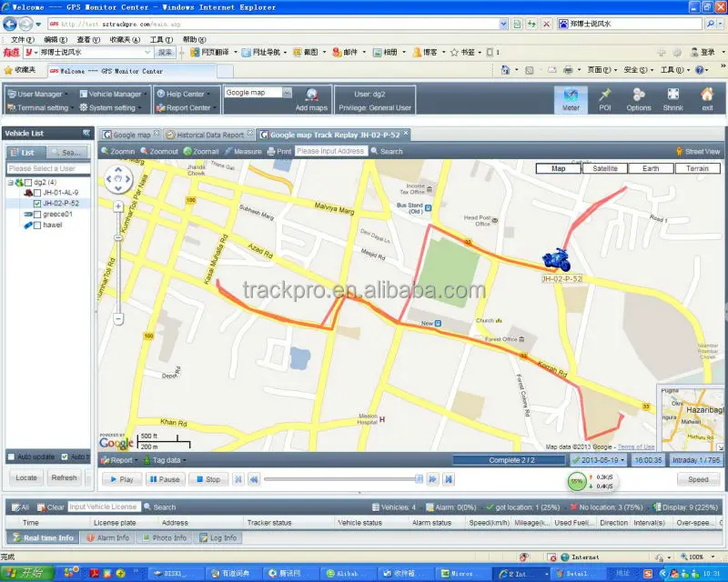Open the System setting menu
The image size is (728, 582).
tap(110, 107)
